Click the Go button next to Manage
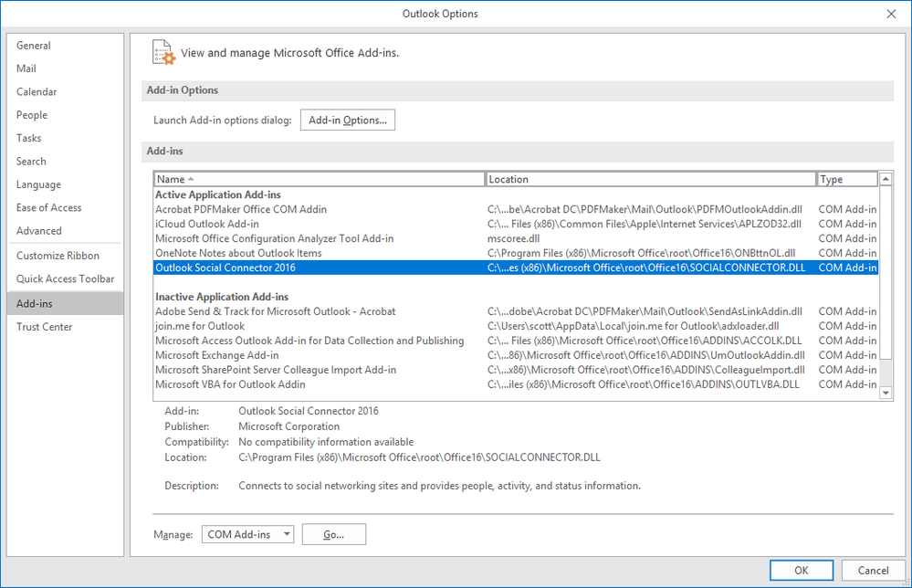 334,534
